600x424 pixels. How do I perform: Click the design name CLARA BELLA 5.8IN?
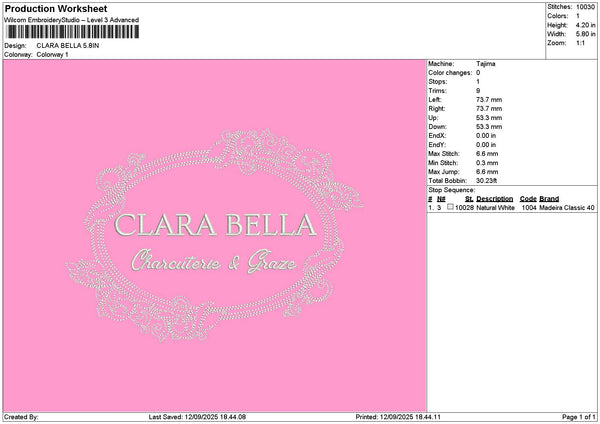[x=68, y=46]
